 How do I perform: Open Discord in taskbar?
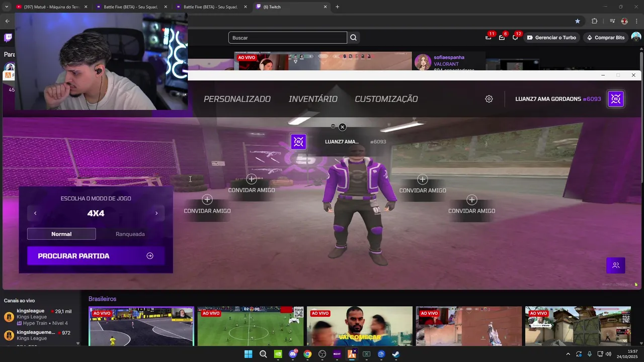coord(293,354)
